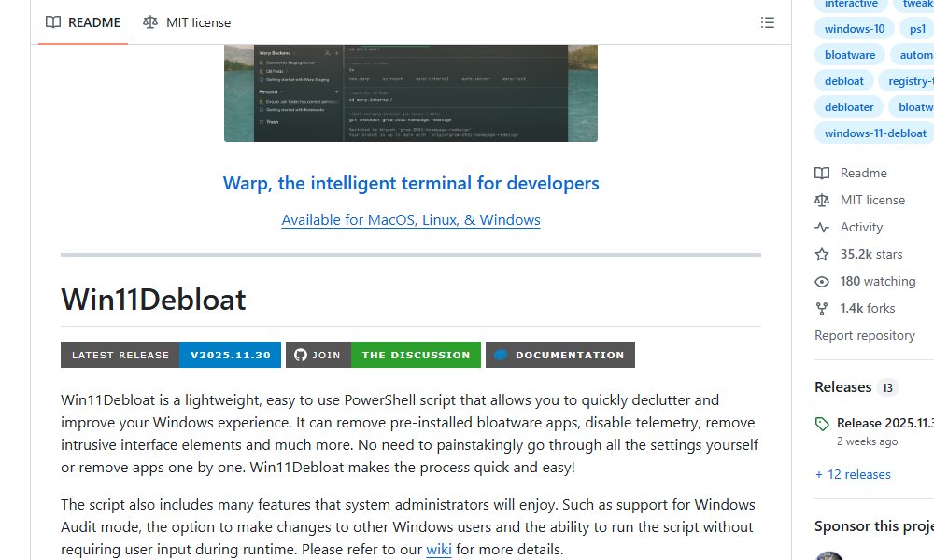Follow the 'Warp, the intelligent terminal for developers' link
Viewport: 934px width, 560px height.
click(411, 183)
